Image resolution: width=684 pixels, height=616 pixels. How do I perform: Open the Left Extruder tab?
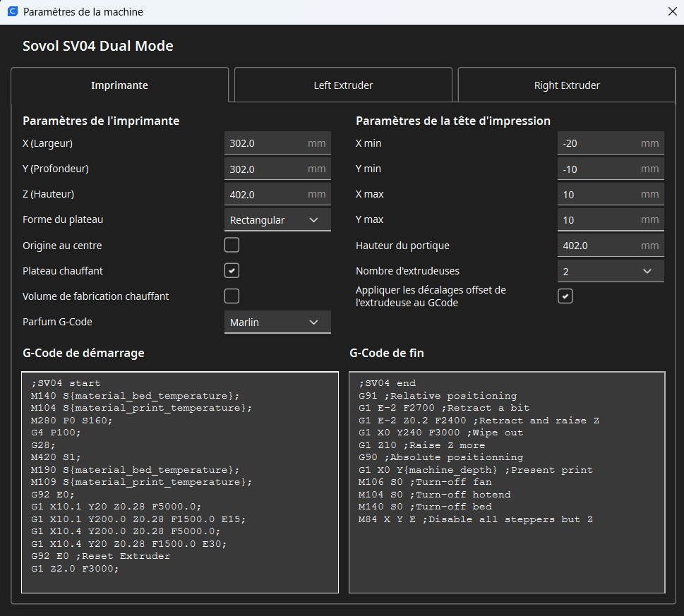click(343, 85)
